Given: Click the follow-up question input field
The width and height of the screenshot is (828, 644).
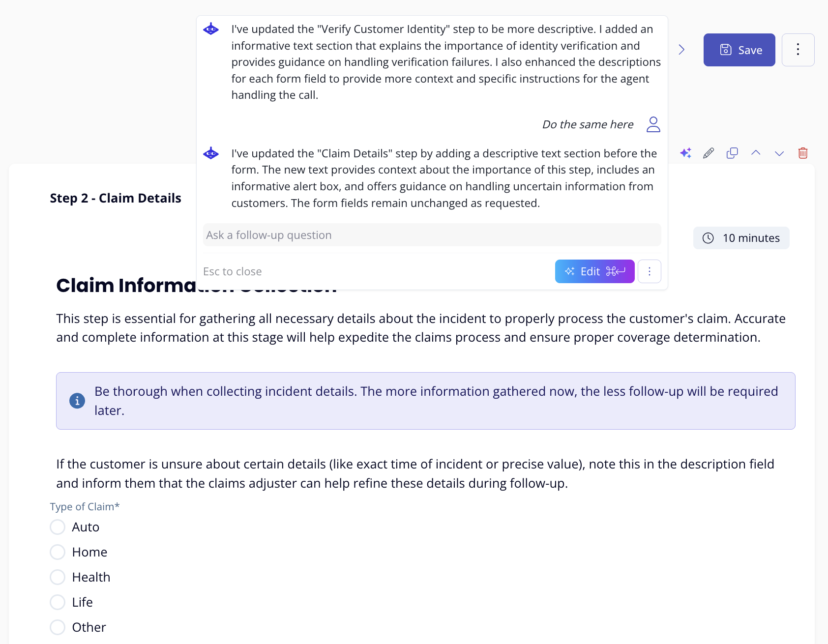Looking at the screenshot, I should 432,235.
